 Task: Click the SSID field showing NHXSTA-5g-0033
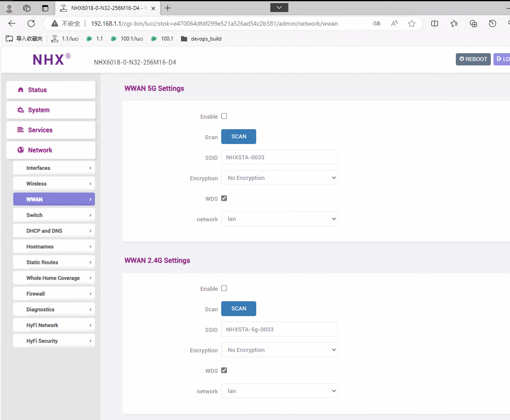click(279, 329)
